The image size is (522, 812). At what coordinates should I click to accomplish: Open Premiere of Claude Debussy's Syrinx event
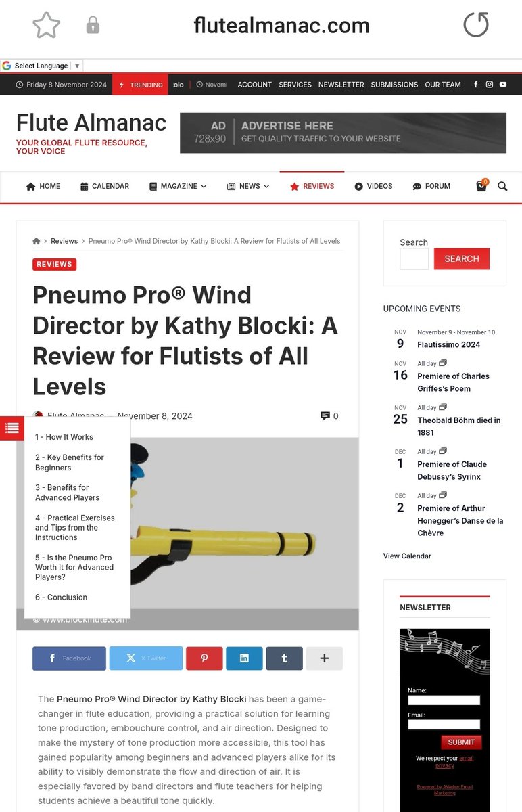[x=452, y=470]
